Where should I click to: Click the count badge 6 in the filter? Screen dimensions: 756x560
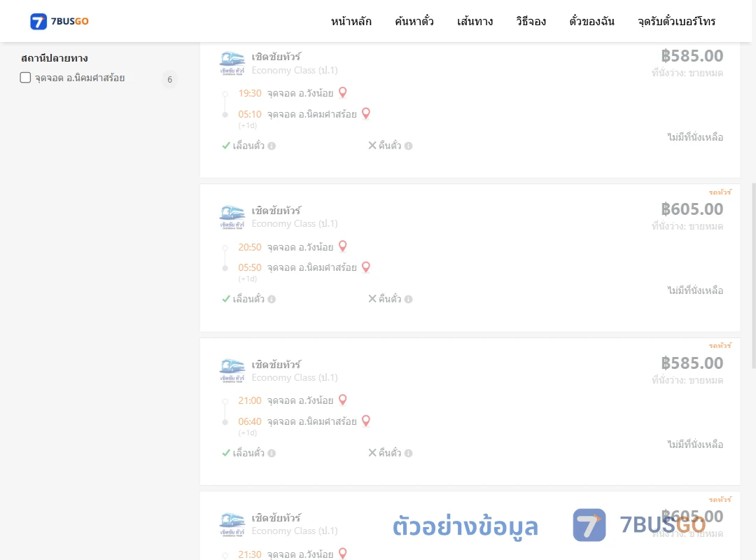coord(169,80)
